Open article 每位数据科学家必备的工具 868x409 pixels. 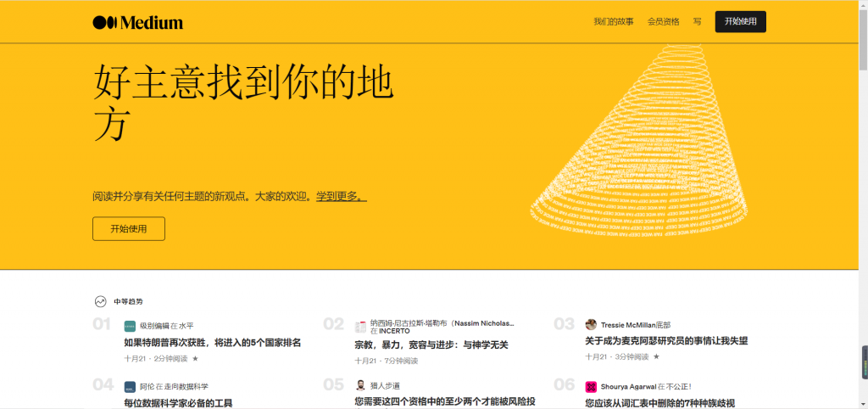coord(178,403)
